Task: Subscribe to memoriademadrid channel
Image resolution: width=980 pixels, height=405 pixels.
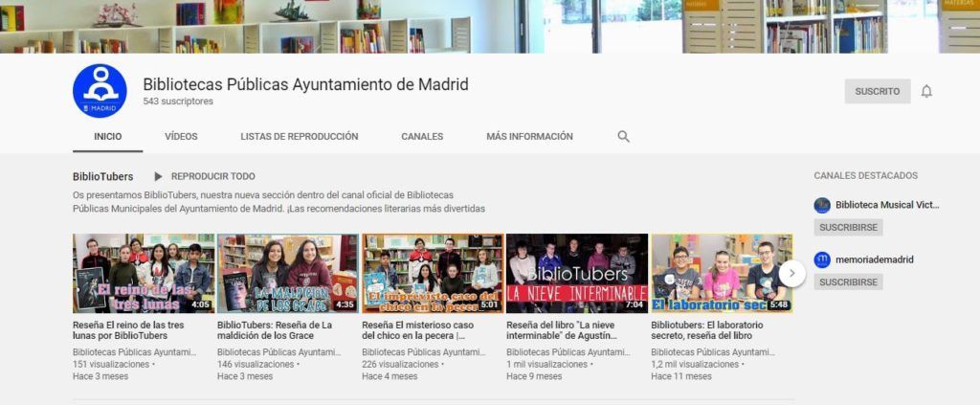Action: click(848, 281)
